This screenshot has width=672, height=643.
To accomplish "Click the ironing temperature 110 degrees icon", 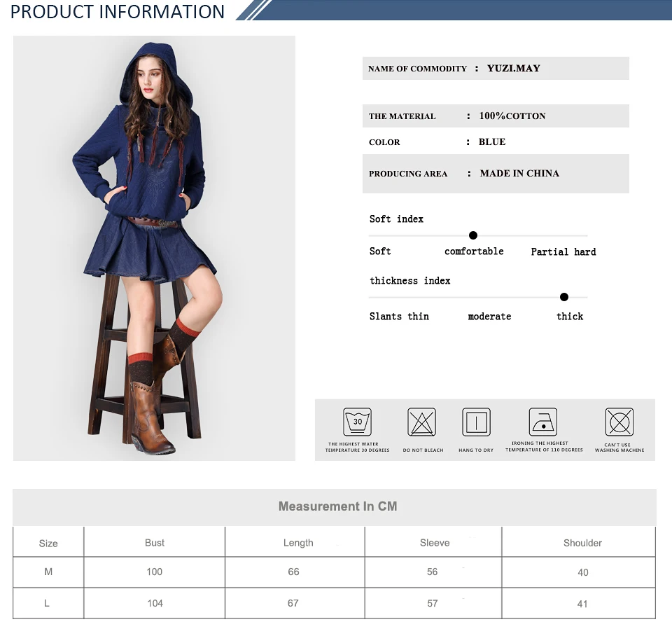I will click(543, 422).
